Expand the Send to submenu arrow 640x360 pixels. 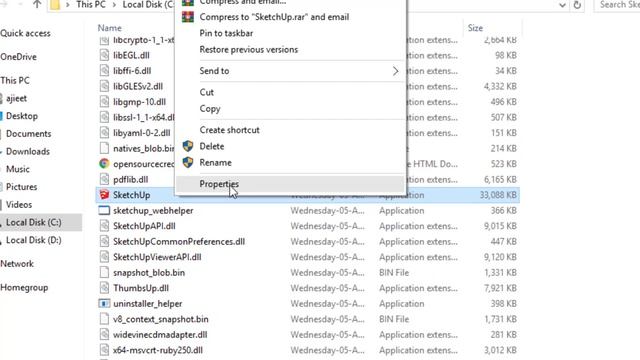395,71
